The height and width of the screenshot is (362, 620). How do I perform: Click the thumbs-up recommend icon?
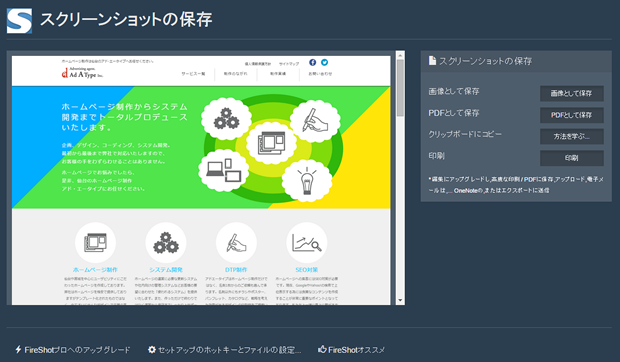[x=322, y=349]
